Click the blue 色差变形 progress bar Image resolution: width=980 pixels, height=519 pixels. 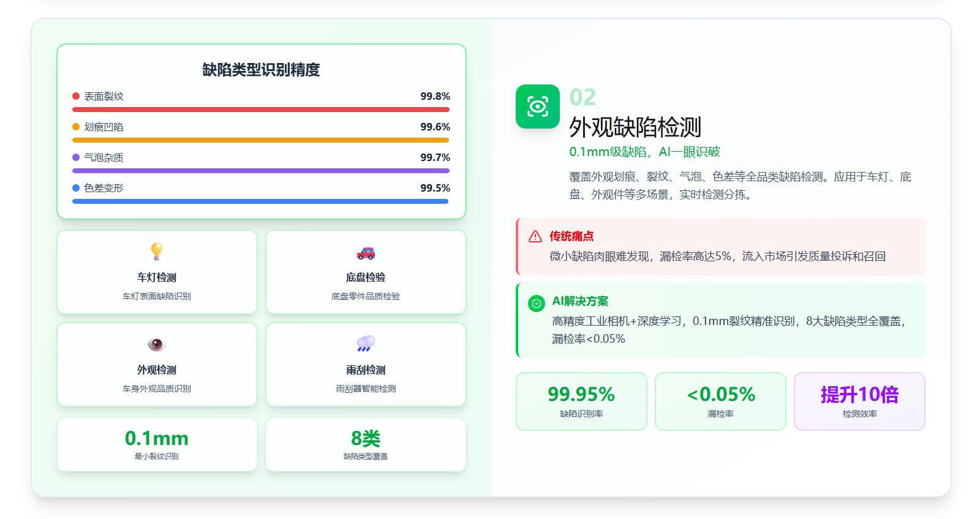(x=261, y=201)
